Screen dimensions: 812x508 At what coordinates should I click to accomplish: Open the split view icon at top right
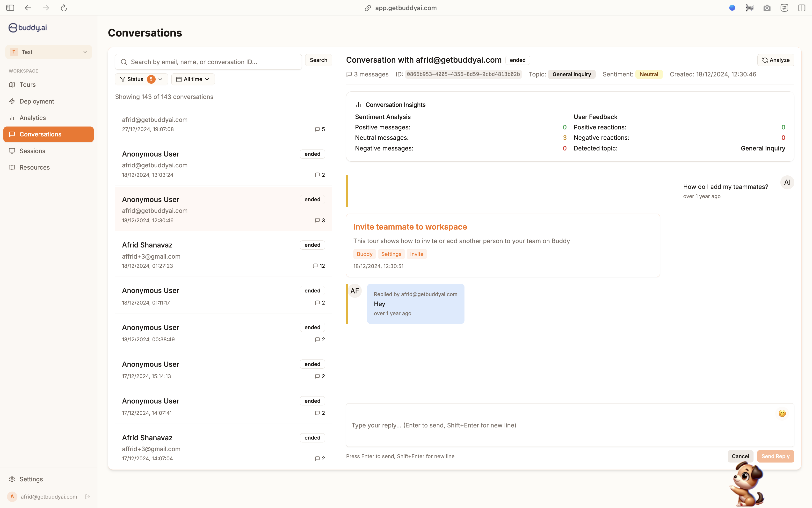coord(802,8)
